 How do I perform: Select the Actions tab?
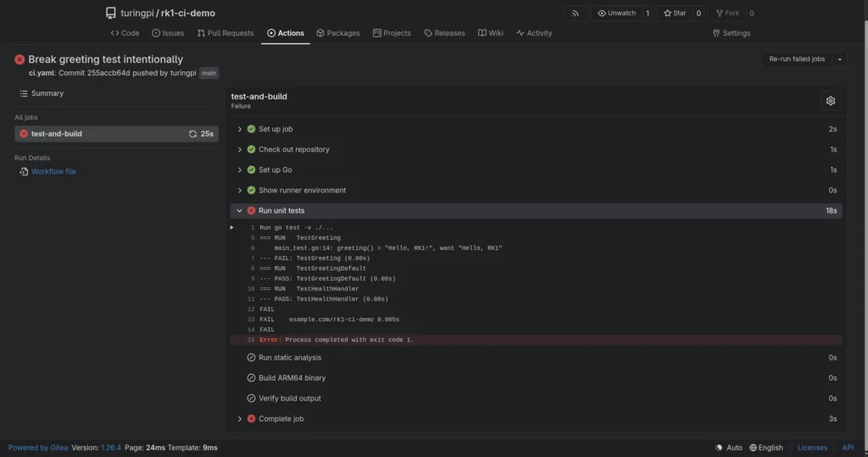pos(286,33)
